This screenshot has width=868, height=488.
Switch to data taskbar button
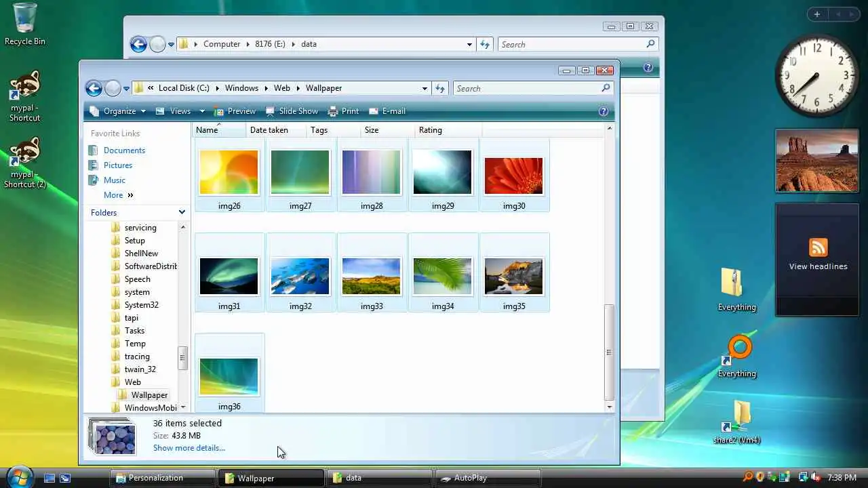pos(378,478)
